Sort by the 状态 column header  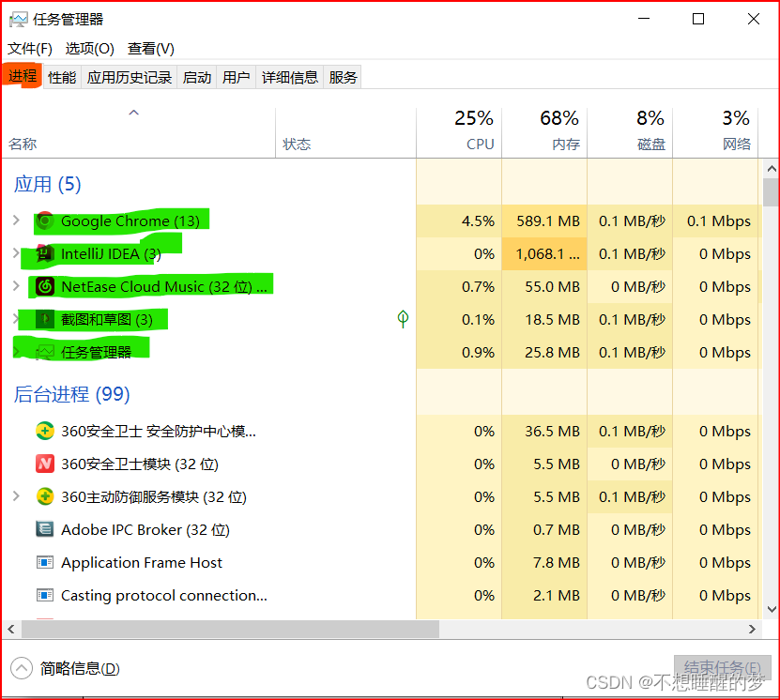coord(345,132)
